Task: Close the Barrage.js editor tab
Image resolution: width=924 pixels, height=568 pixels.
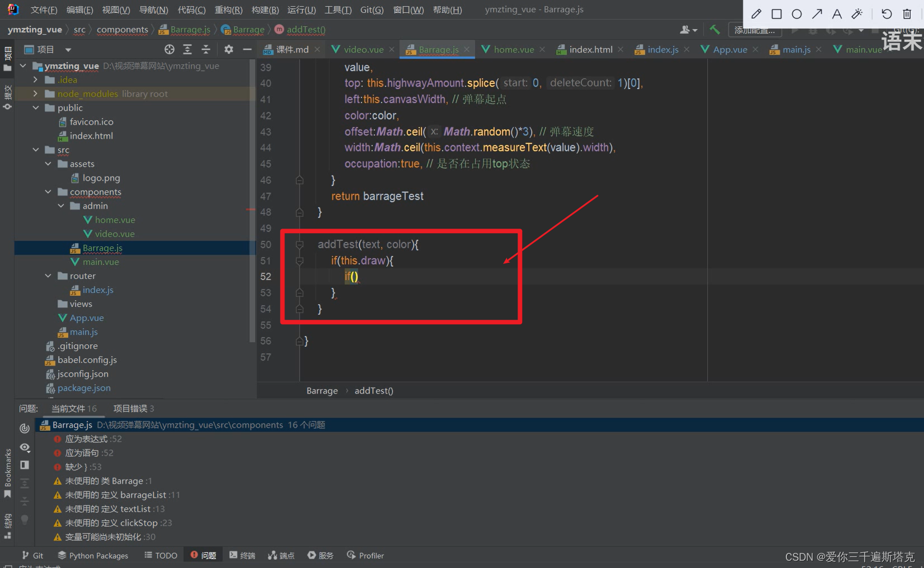Action: click(x=467, y=50)
